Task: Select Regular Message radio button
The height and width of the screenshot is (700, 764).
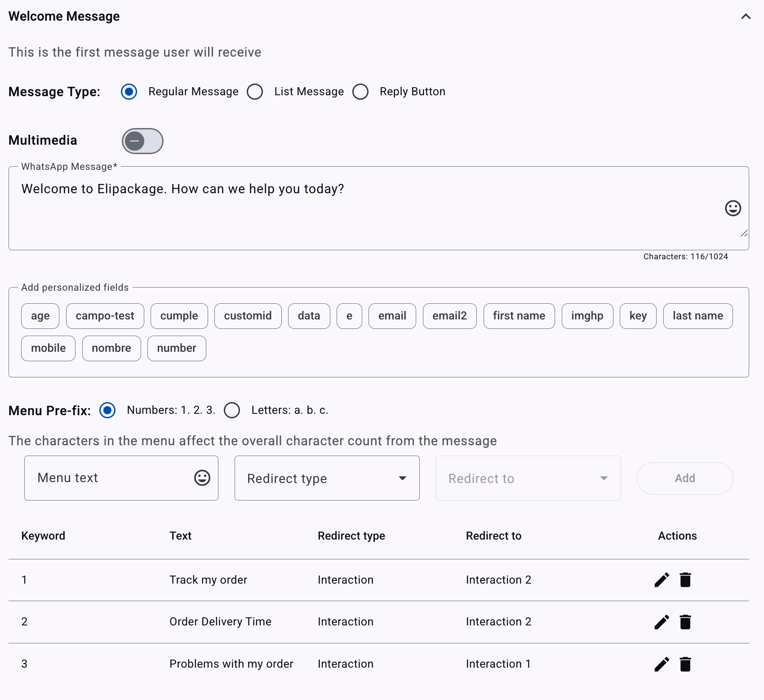Action: click(129, 92)
